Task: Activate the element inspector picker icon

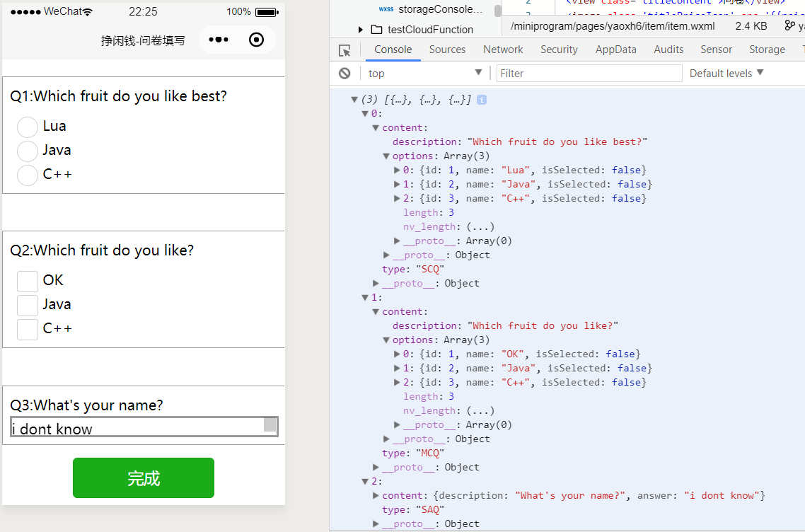Action: [x=344, y=50]
